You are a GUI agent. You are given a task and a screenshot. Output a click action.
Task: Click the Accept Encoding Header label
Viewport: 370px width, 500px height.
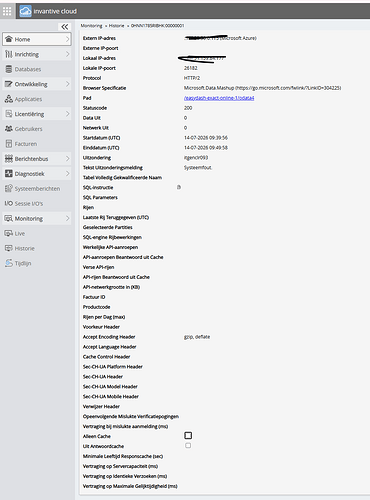[109, 337]
